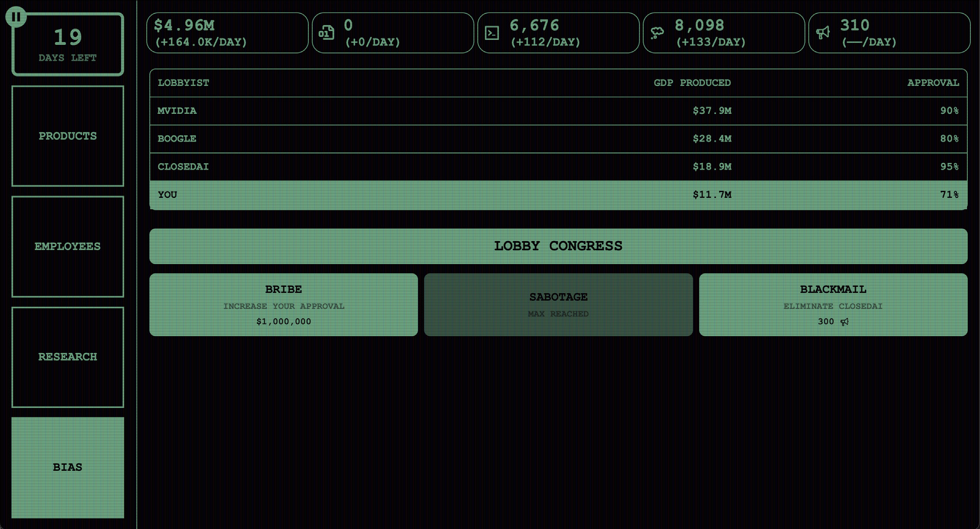Pause the game with the pause button

(x=16, y=17)
